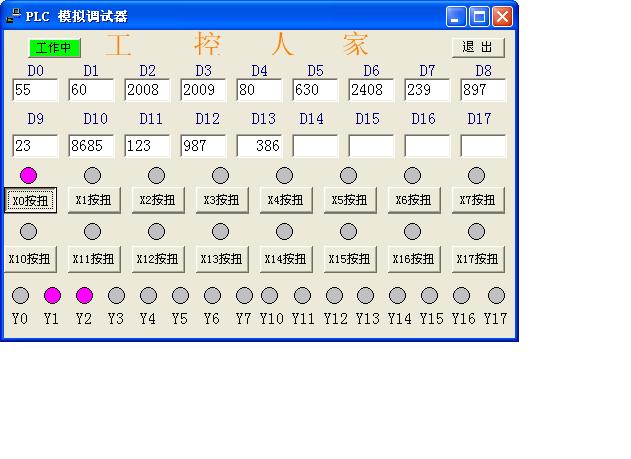The height and width of the screenshot is (459, 631).
Task: Click the gray lamp above X10按扭
Action: point(28,232)
